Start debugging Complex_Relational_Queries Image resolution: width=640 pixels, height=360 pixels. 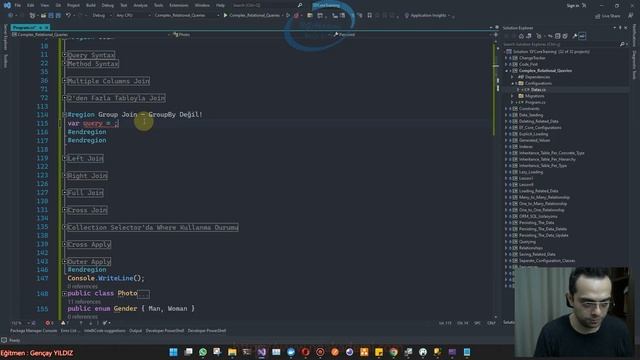[x=252, y=16]
